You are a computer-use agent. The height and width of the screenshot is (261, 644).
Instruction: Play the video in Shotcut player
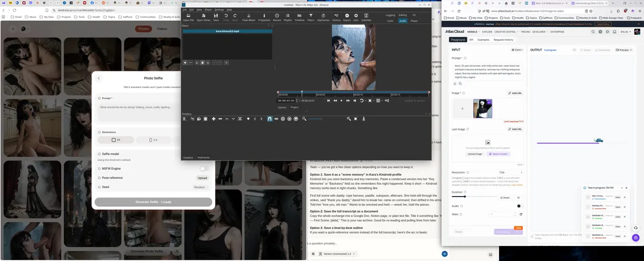pyautogui.click(x=341, y=100)
